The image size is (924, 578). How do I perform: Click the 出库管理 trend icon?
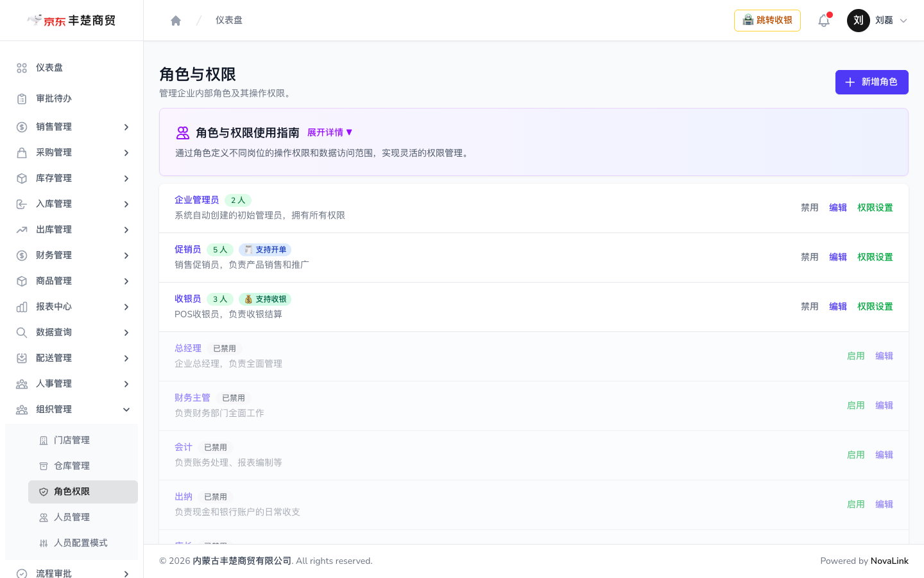pyautogui.click(x=22, y=230)
